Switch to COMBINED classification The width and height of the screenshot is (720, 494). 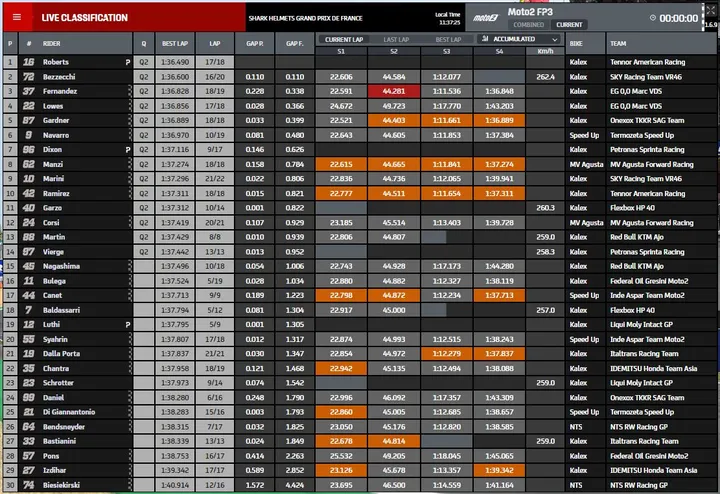pos(528,25)
